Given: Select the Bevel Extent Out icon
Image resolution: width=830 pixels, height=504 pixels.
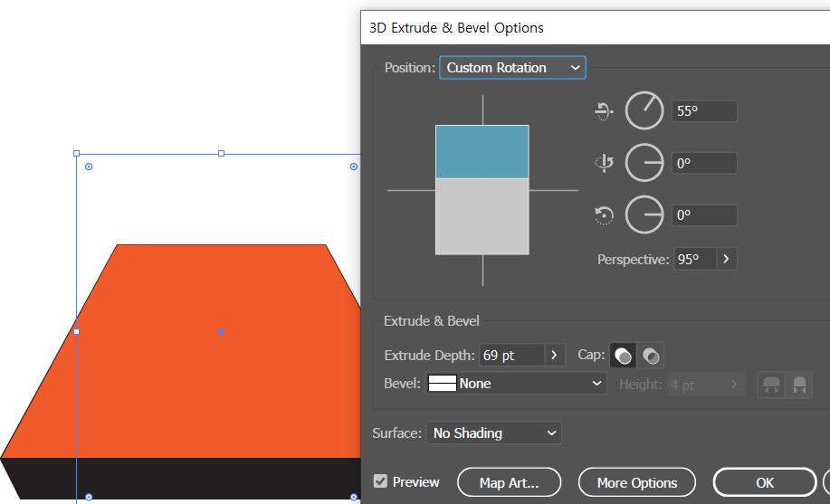Looking at the screenshot, I should pos(771,385).
